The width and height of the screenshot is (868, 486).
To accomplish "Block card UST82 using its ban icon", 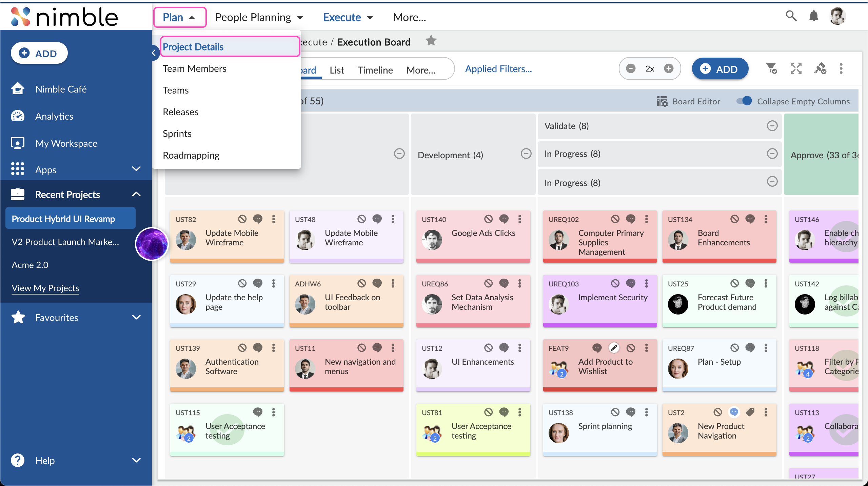I will click(242, 219).
